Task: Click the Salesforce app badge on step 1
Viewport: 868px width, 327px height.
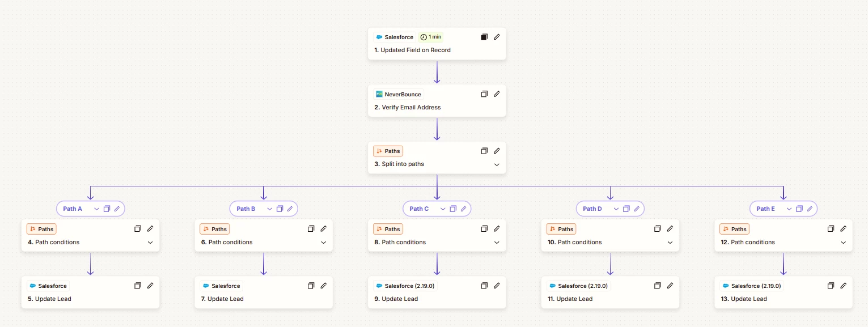Action: (x=395, y=37)
